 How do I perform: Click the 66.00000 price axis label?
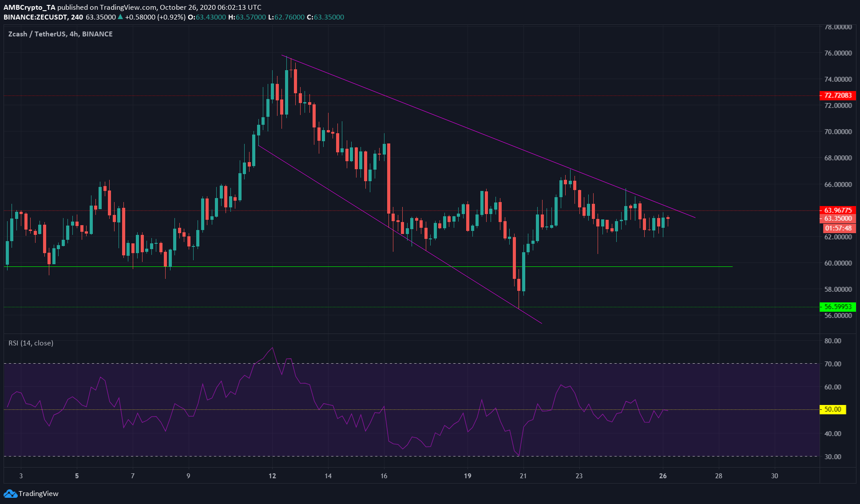click(838, 184)
